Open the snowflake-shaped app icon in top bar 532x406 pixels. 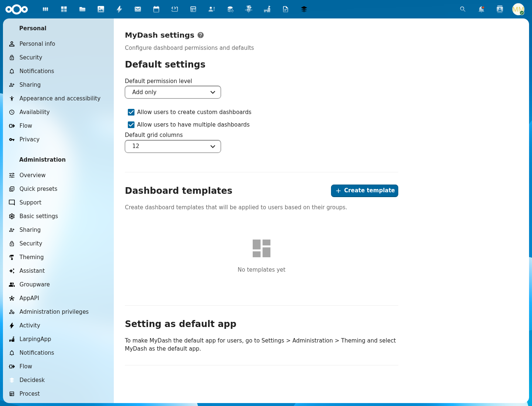tap(249, 9)
